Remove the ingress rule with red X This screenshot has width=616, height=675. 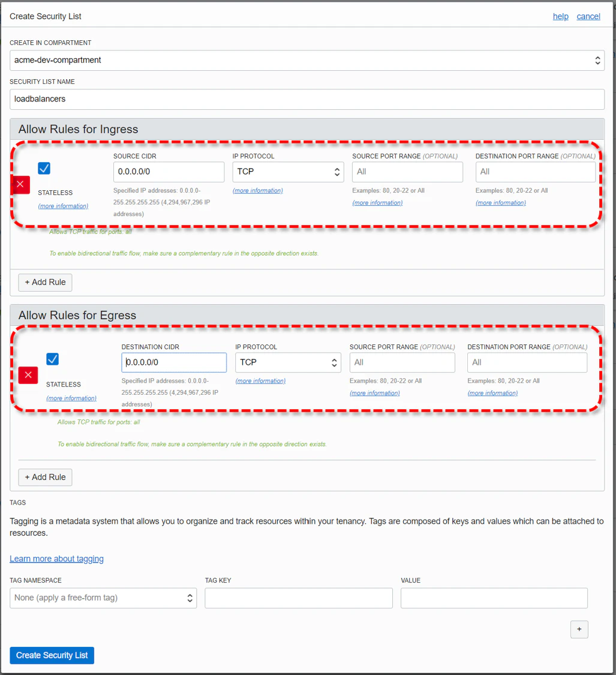[20, 185]
